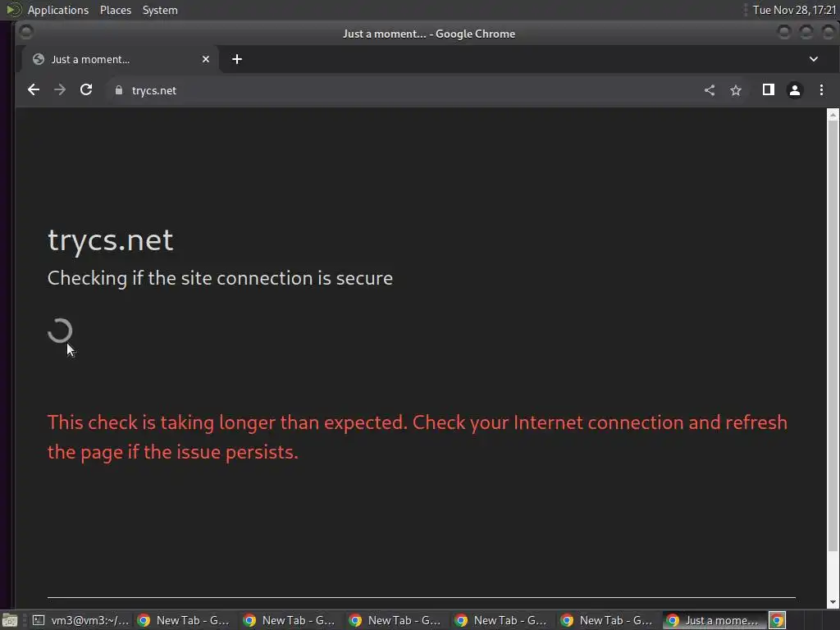The image size is (840, 630).
Task: Open the Chrome profile menu
Action: (x=794, y=90)
